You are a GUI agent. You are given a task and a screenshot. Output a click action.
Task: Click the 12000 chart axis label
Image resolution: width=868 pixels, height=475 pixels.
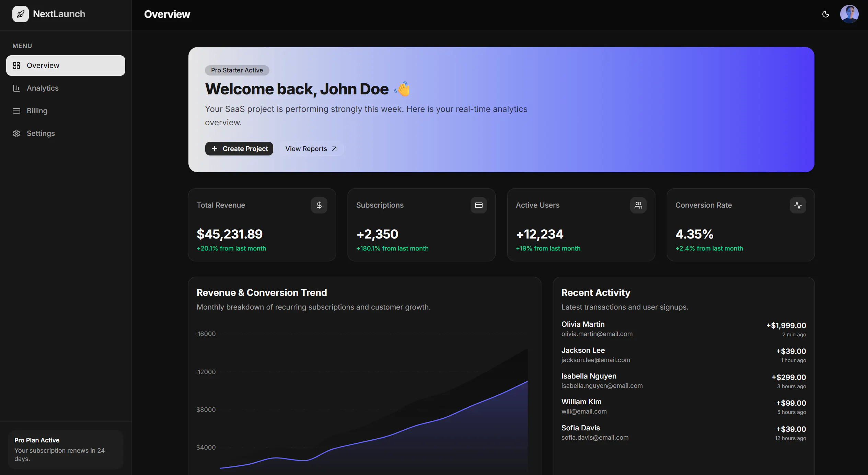(x=206, y=372)
